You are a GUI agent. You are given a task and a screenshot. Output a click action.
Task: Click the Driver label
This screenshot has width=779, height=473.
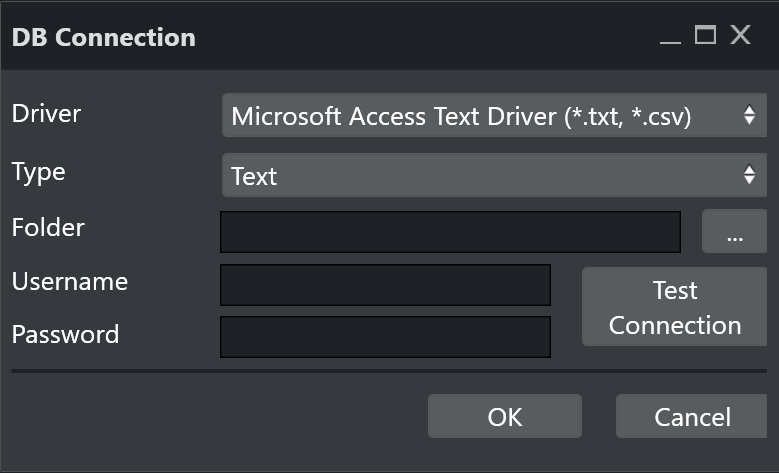point(46,113)
